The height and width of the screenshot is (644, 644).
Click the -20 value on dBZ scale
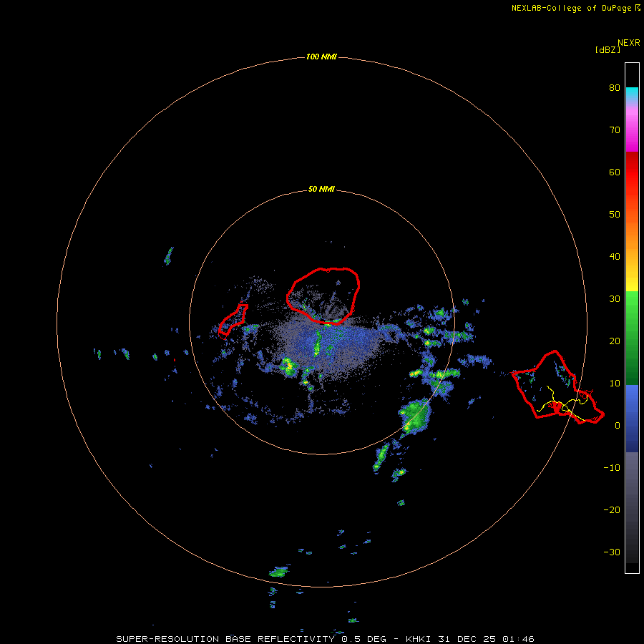[612, 509]
